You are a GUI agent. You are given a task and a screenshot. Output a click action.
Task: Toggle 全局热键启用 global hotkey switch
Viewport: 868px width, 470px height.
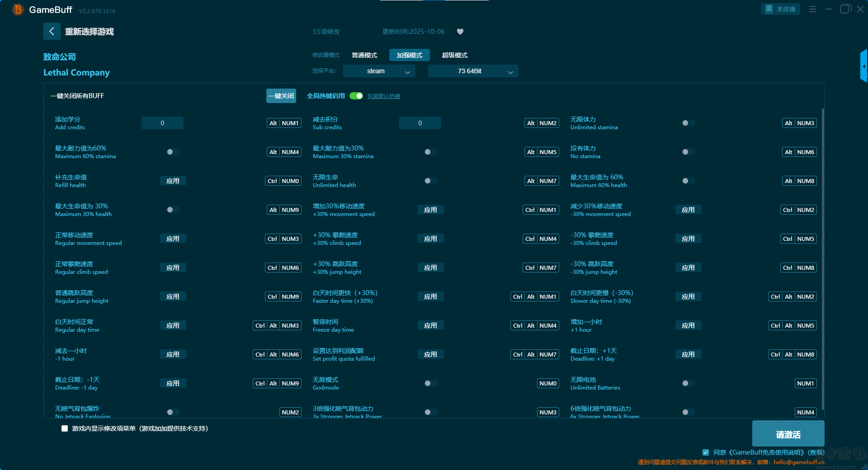tap(356, 96)
